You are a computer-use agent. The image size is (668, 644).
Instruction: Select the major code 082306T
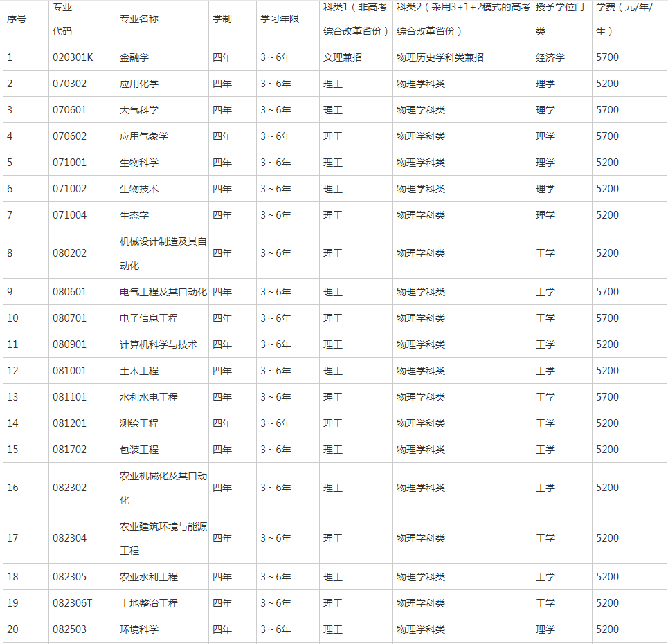click(x=73, y=604)
